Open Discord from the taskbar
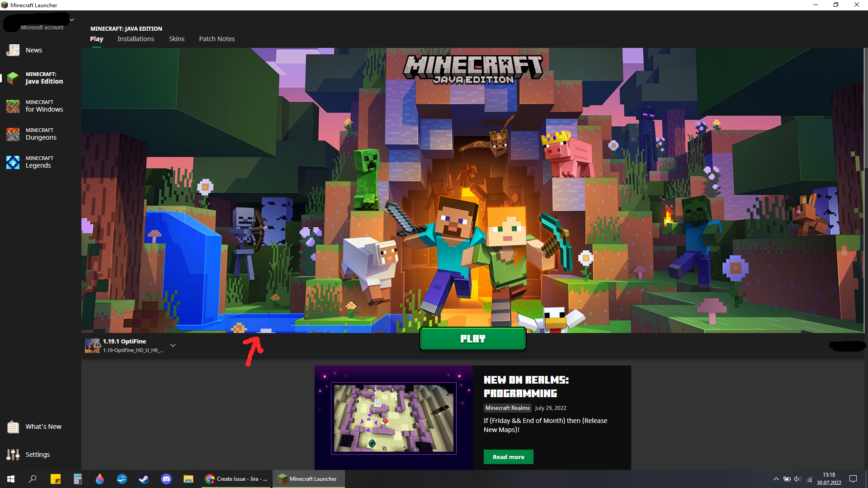The width and height of the screenshot is (868, 488). 166,479
